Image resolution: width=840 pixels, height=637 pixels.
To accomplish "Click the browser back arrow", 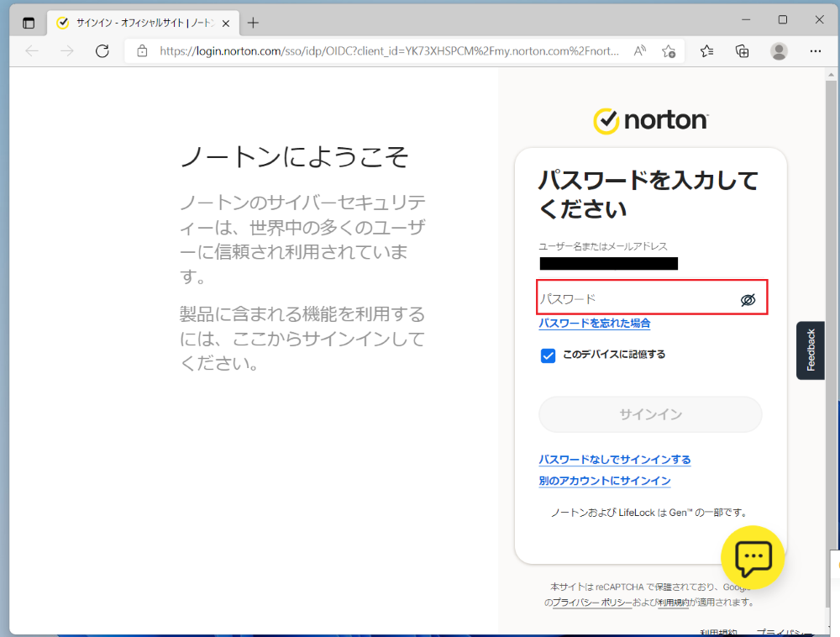I will click(32, 51).
